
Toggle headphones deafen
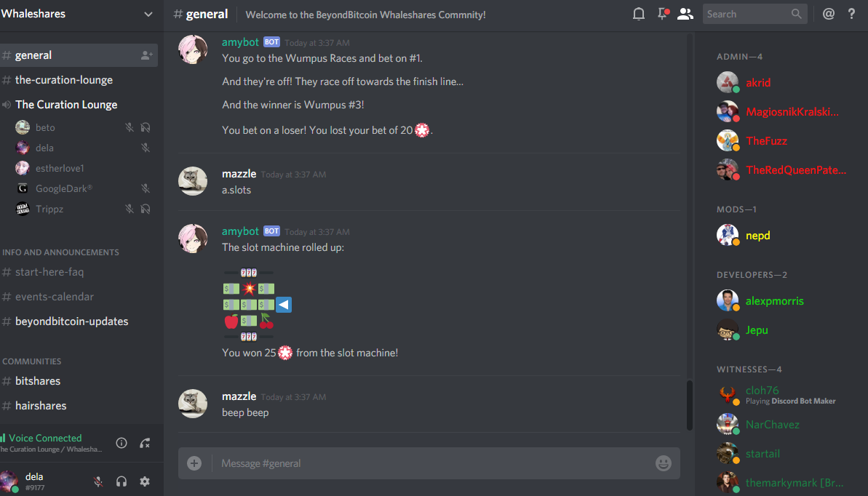point(122,481)
